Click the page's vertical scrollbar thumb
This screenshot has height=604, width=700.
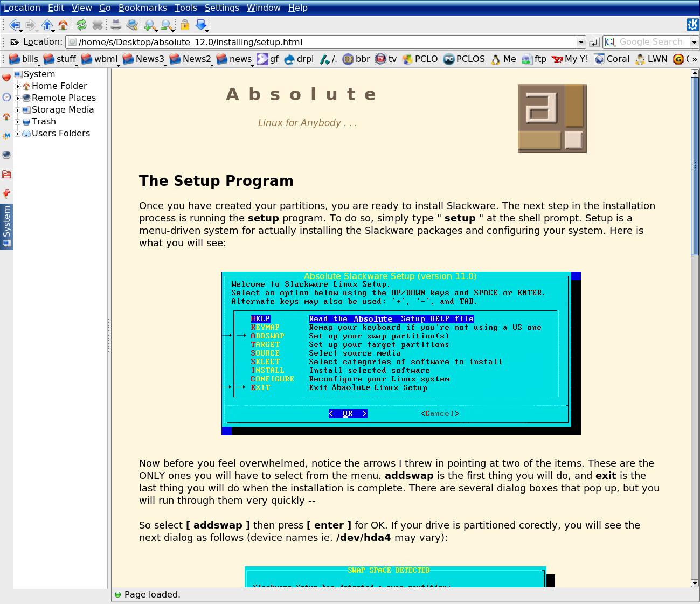(695, 166)
